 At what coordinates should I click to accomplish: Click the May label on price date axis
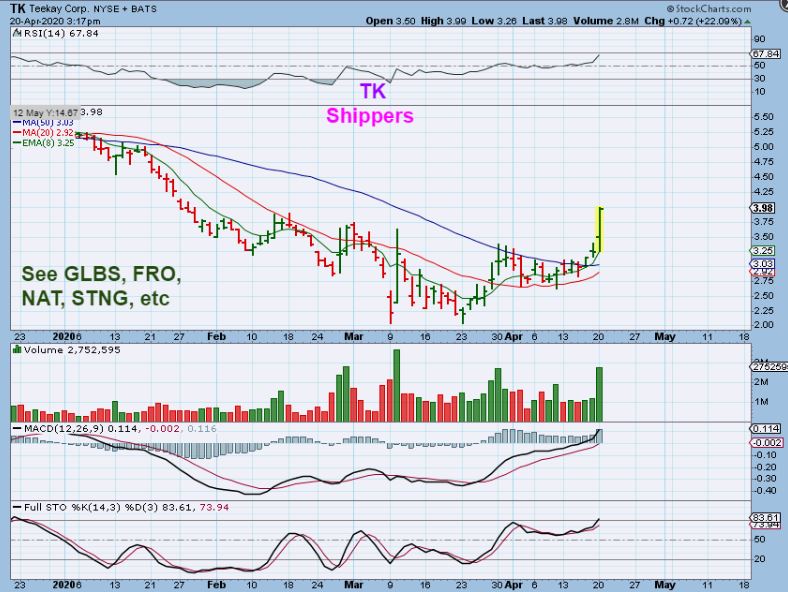click(665, 336)
